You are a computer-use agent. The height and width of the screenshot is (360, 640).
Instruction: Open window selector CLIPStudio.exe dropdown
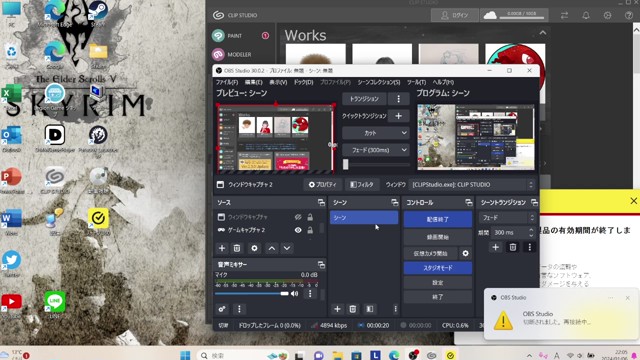tap(471, 185)
